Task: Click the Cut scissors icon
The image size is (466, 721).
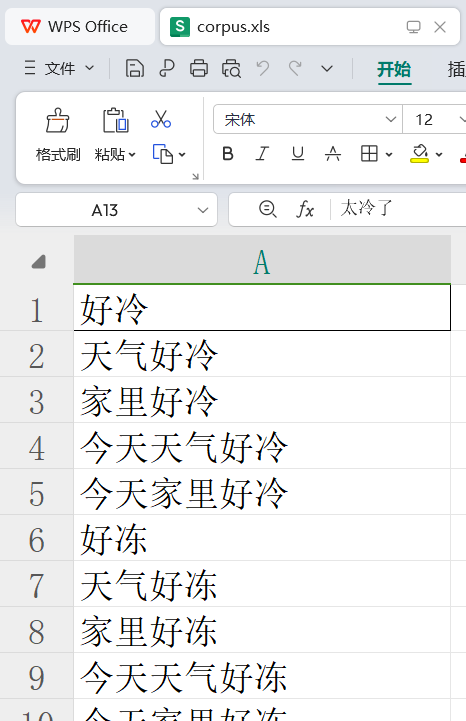Action: coord(161,119)
